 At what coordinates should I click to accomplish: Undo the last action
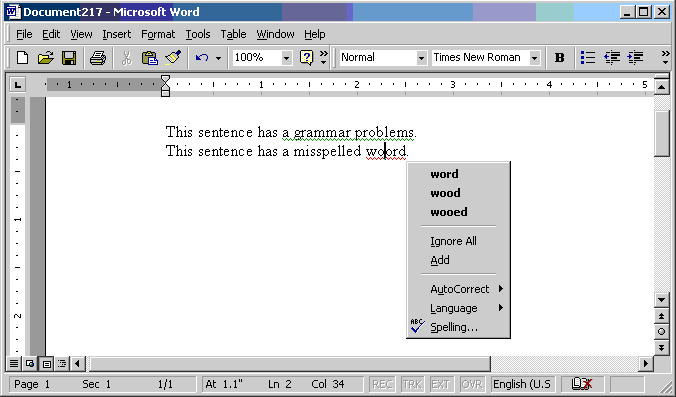tap(202, 57)
